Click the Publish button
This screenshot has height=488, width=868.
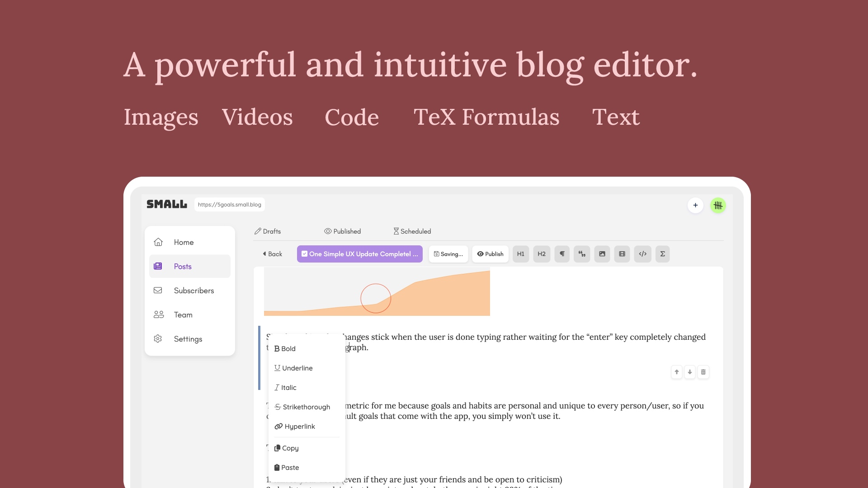491,254
